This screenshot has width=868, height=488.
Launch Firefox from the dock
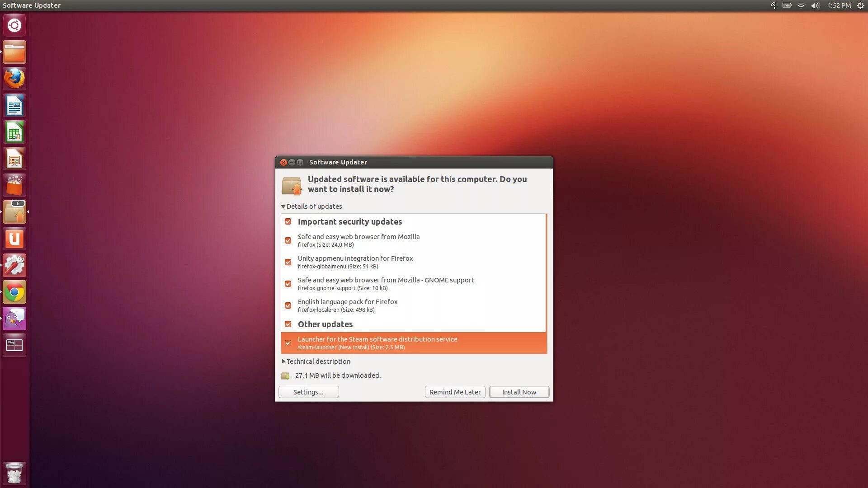[14, 79]
